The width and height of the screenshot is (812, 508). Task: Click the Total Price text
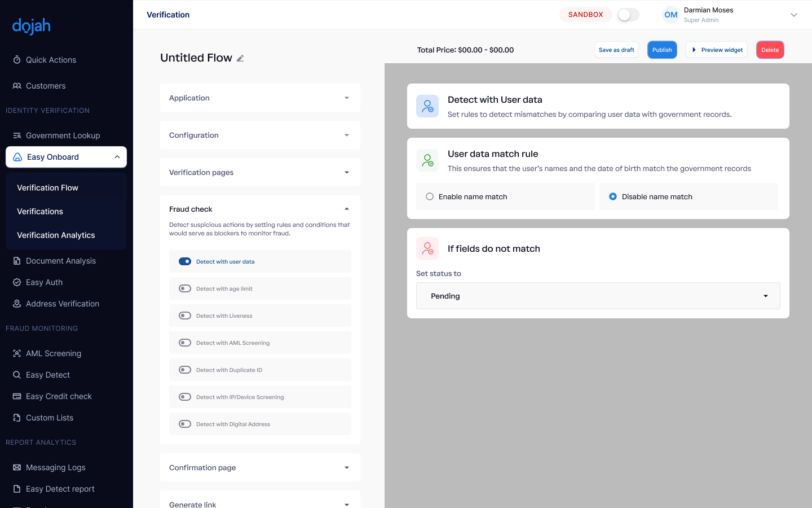(465, 50)
